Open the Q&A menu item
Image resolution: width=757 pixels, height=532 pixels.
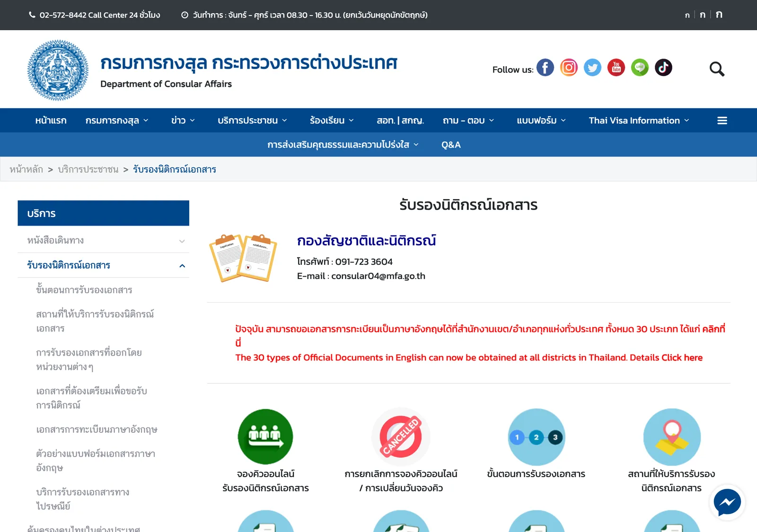[x=451, y=145]
